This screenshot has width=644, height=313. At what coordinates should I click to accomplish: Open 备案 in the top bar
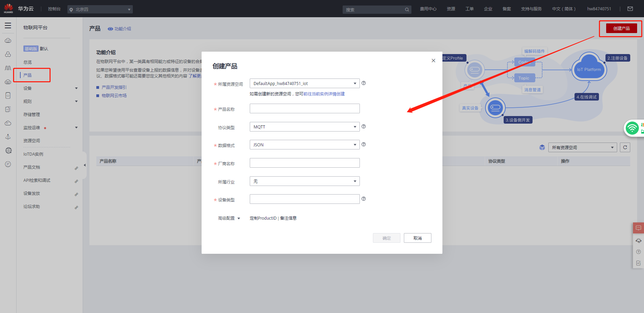[507, 9]
